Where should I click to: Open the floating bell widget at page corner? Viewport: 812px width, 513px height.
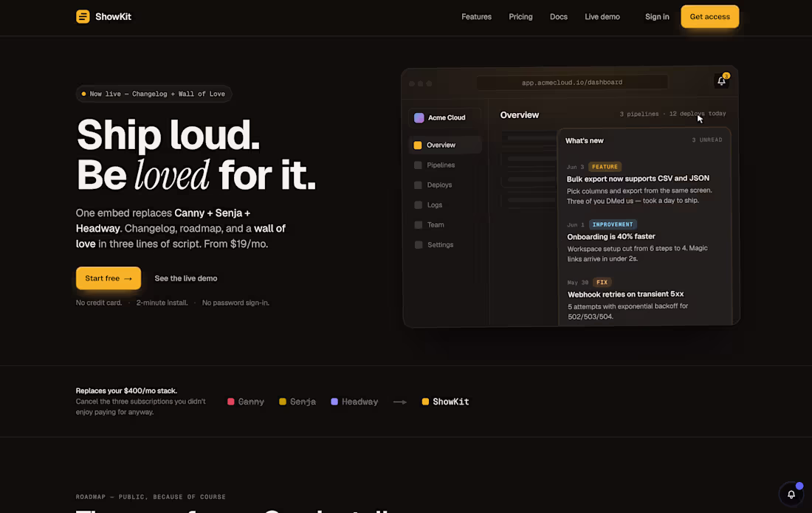(x=791, y=495)
